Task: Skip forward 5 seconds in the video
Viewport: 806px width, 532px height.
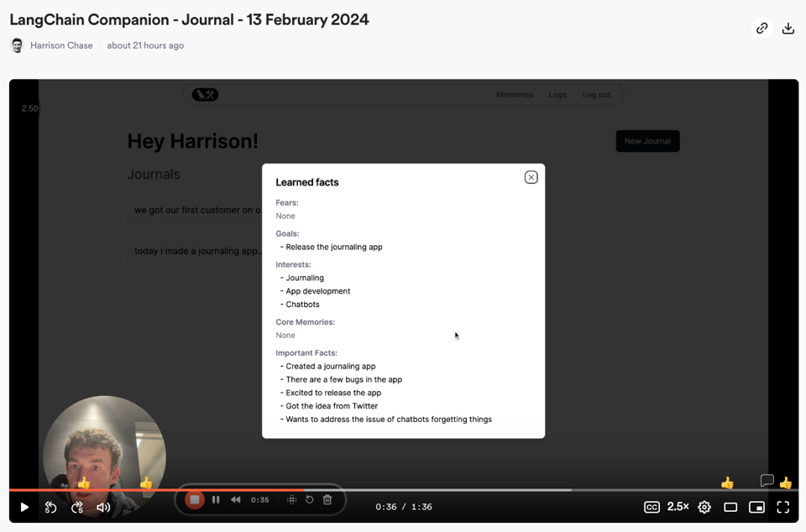Action: pos(77,507)
